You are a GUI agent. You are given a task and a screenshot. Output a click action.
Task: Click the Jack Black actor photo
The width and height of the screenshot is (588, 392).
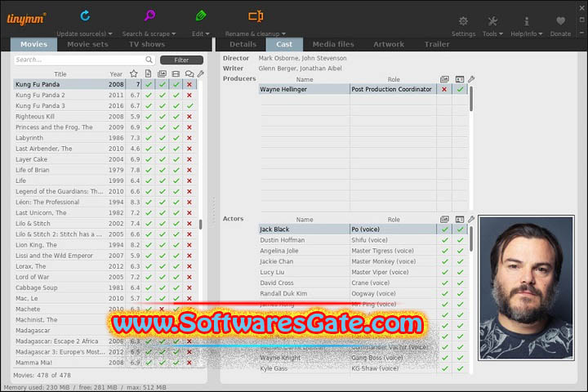coord(526,288)
